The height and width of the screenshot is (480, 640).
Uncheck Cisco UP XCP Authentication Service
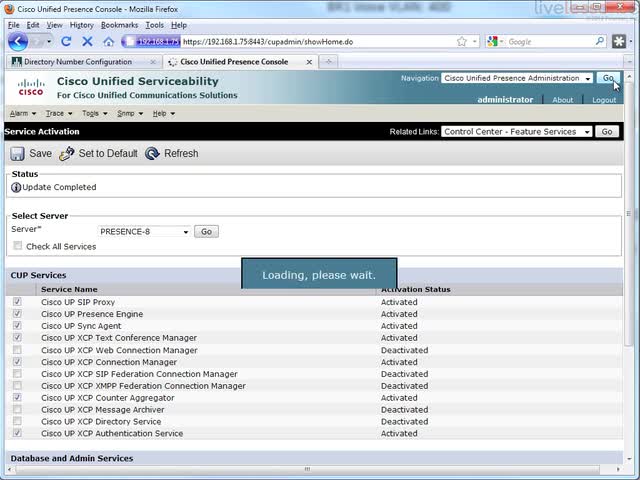pos(17,433)
